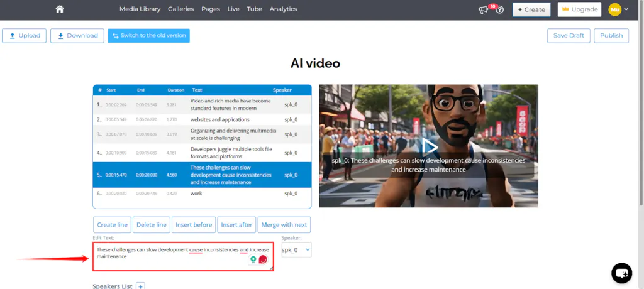Open announcements megaphone icon
Image resolution: width=644 pixels, height=289 pixels.
(484, 10)
